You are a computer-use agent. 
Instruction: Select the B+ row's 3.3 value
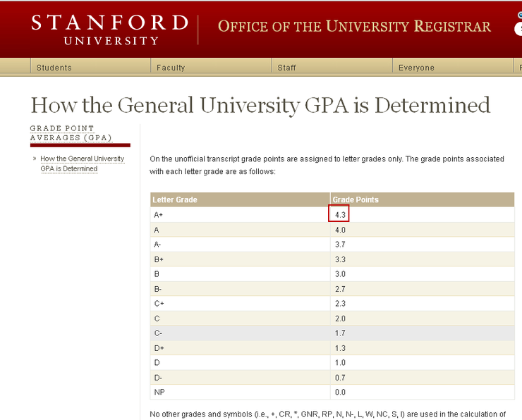(x=340, y=259)
